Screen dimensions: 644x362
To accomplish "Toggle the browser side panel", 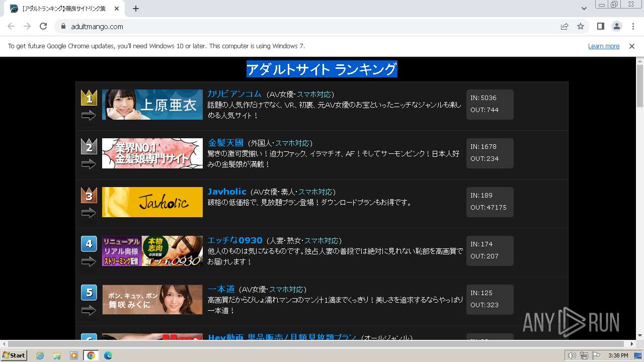I will (600, 26).
